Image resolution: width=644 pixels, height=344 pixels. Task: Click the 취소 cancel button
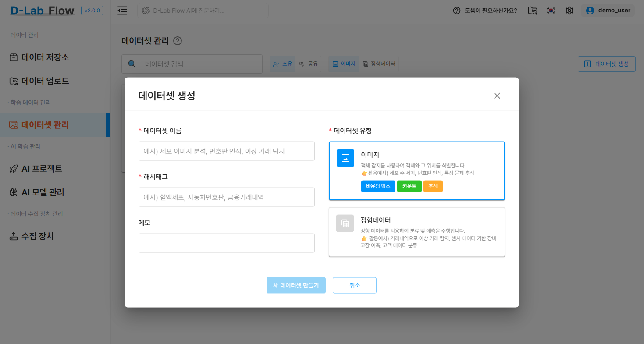pyautogui.click(x=354, y=285)
